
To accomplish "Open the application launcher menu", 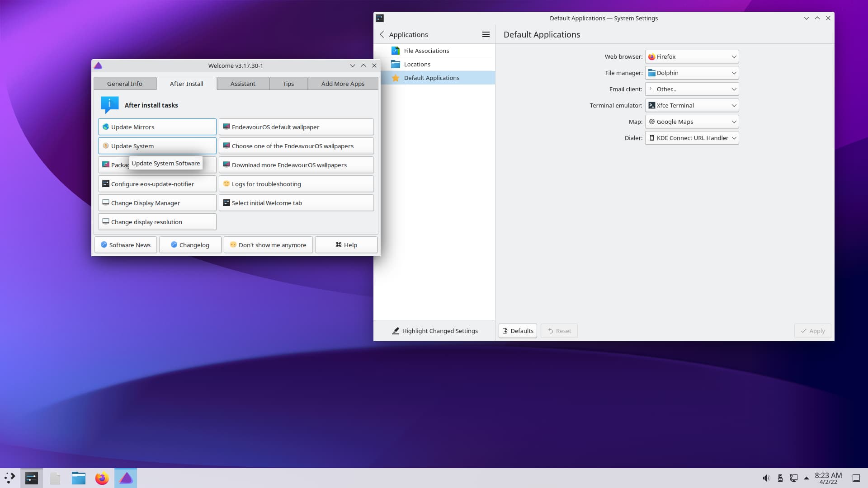I will click(x=10, y=478).
